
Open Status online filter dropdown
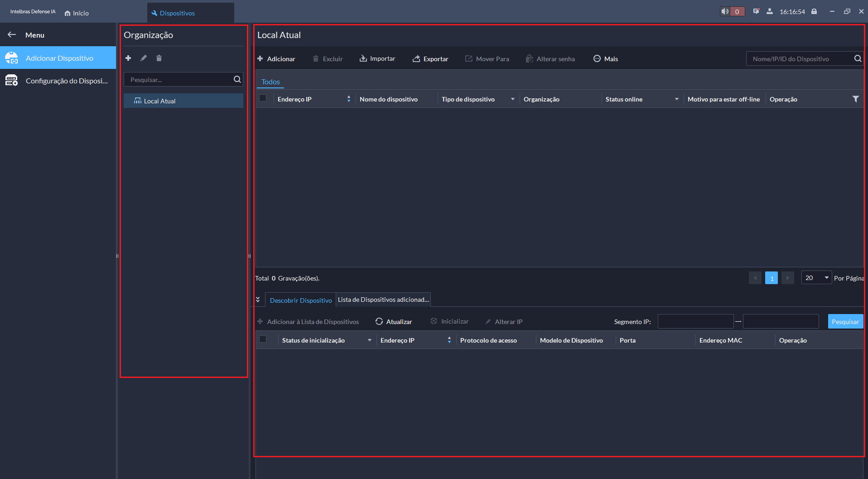pyautogui.click(x=677, y=99)
